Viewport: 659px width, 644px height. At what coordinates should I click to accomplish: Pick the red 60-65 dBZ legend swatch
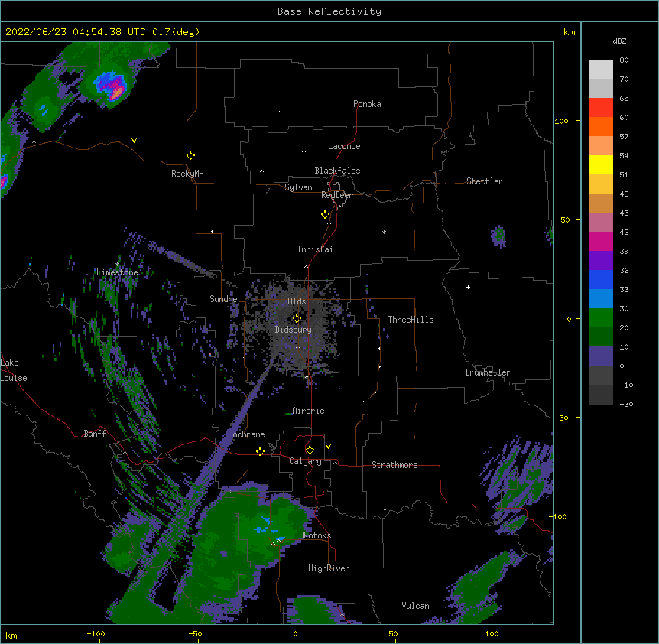click(601, 107)
